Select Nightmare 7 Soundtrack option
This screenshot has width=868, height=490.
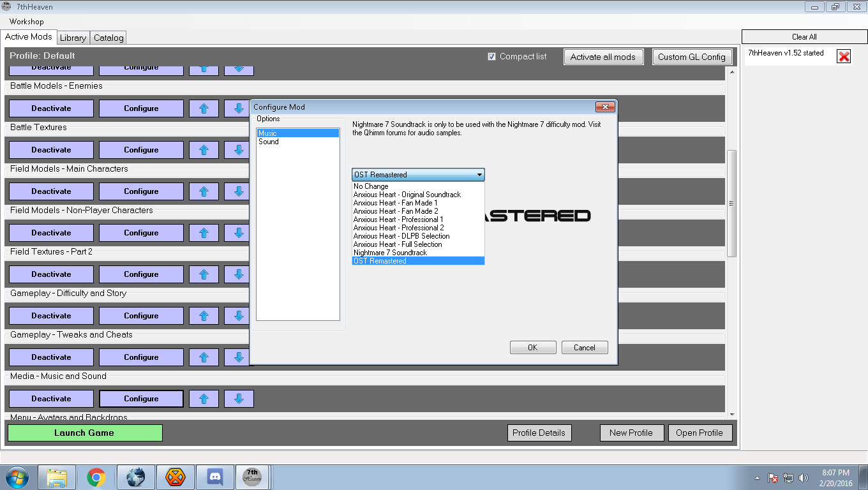click(418, 253)
